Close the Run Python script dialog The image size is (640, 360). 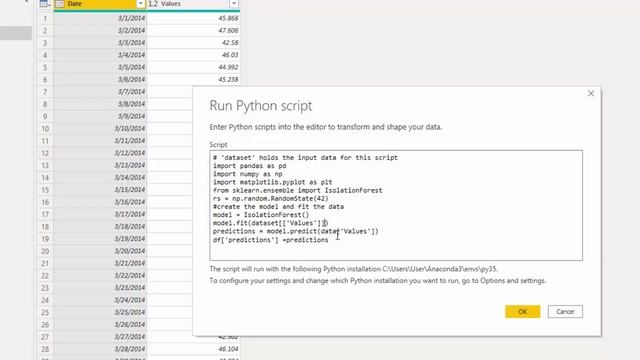(x=591, y=93)
